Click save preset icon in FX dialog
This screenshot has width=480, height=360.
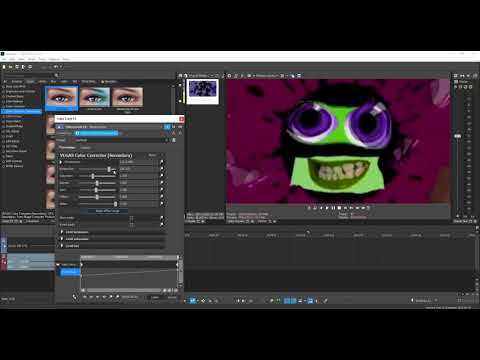coord(174,140)
